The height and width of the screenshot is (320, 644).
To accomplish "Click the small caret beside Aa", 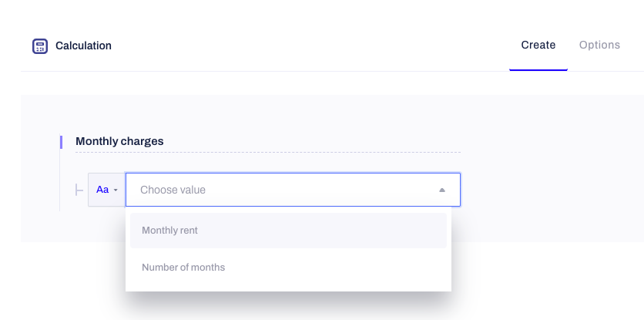I will (116, 190).
